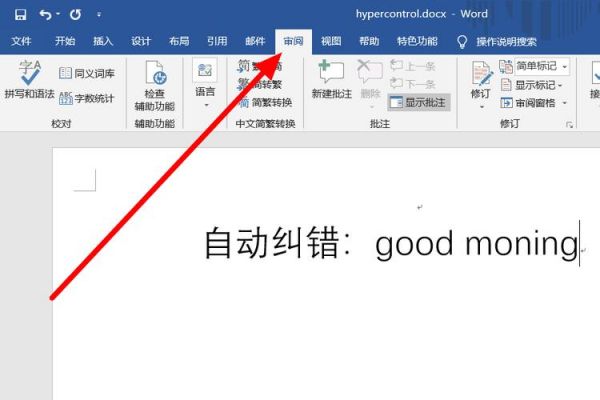600x400 pixels.
Task: Open the 特色功能 tab
Action: point(417,41)
